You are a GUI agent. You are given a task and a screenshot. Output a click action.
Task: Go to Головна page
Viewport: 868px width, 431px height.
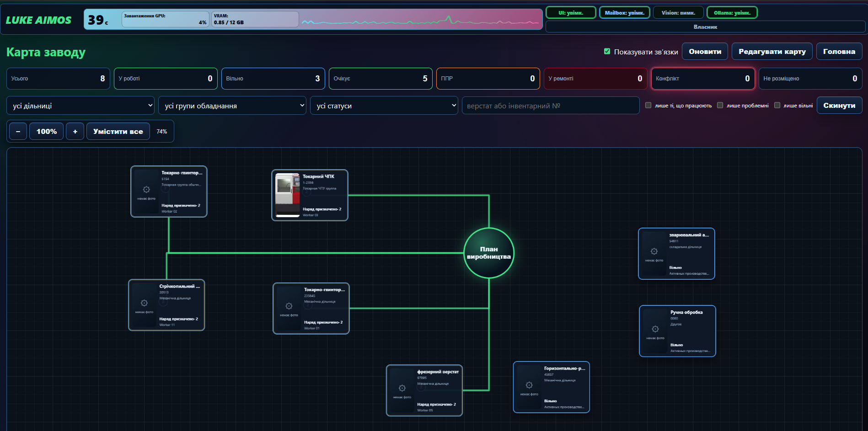pyautogui.click(x=839, y=52)
